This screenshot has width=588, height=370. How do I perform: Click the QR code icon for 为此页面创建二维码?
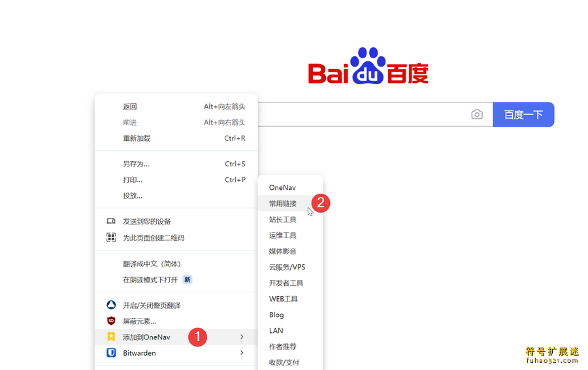[x=111, y=238]
